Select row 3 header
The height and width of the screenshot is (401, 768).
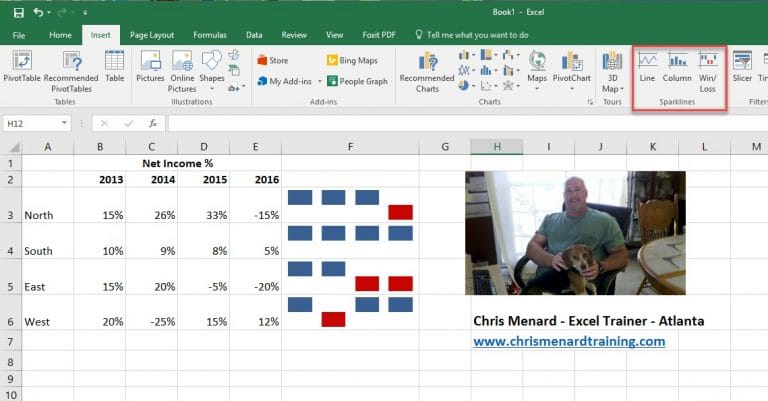click(10, 205)
